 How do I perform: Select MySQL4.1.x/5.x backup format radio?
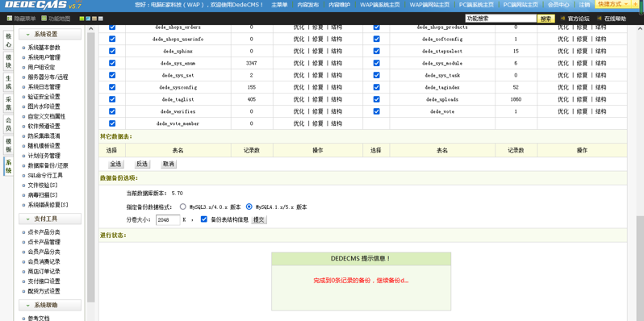click(249, 207)
